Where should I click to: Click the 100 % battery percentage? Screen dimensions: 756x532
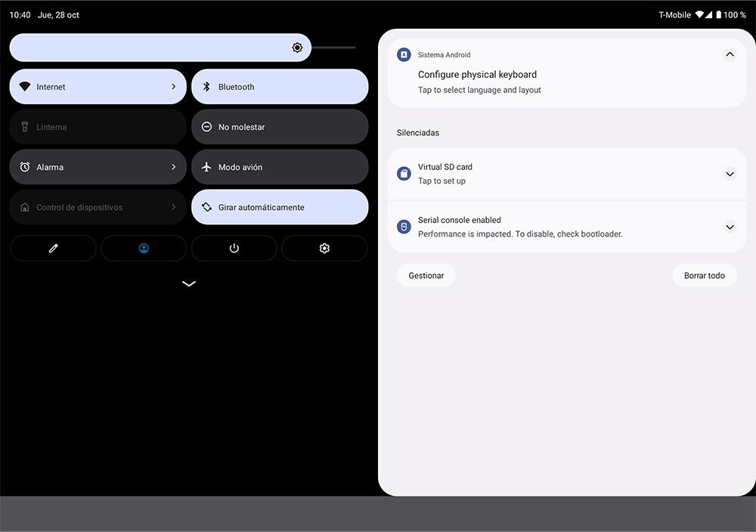coord(734,15)
